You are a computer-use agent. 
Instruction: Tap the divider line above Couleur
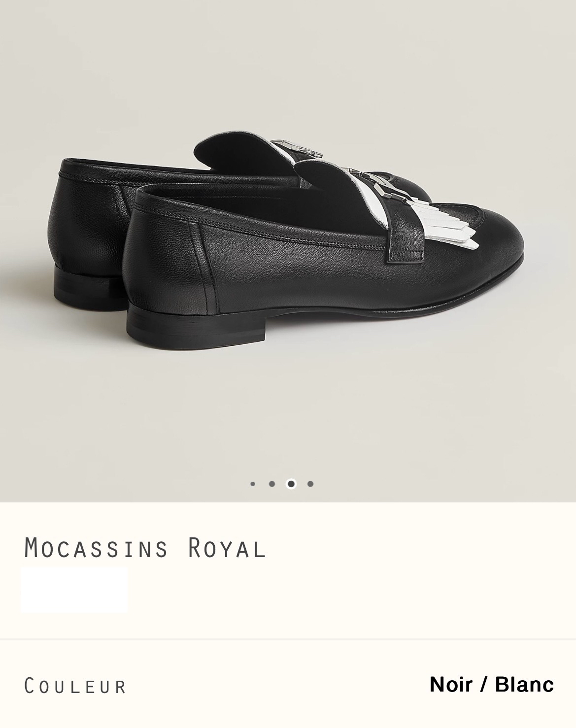pos(288,639)
